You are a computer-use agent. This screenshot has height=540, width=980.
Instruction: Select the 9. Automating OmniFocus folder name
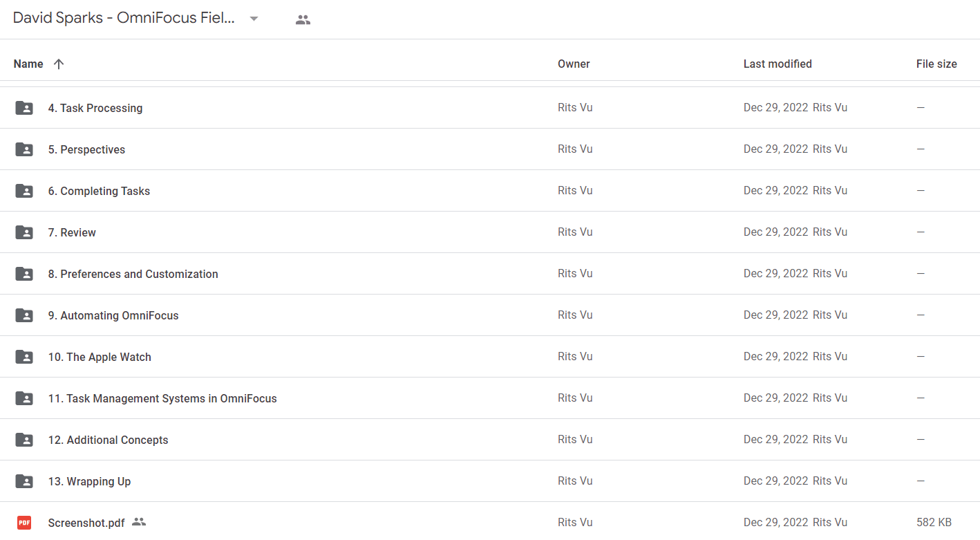tap(113, 315)
